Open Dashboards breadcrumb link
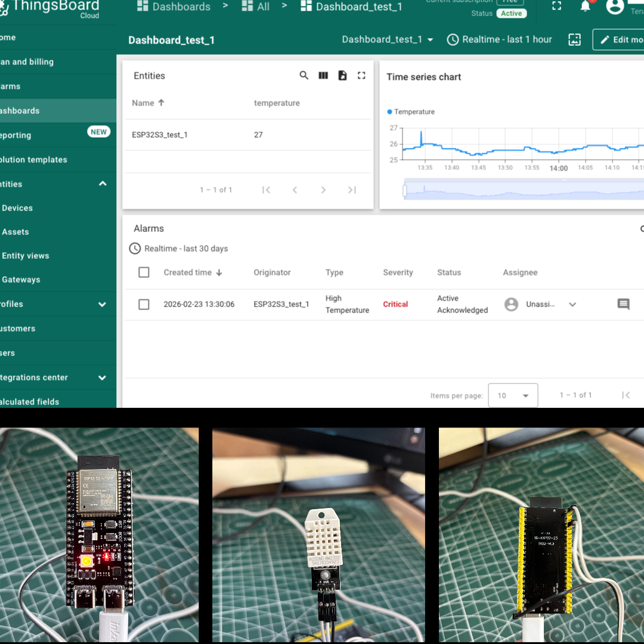This screenshot has height=644, width=644. [174, 7]
